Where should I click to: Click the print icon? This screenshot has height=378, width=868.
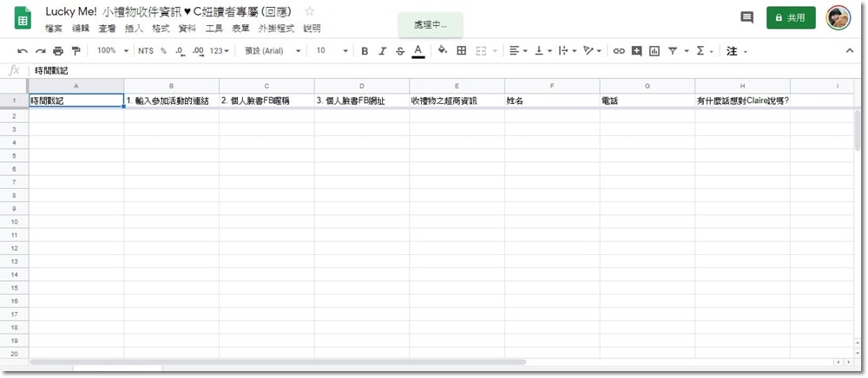point(58,51)
